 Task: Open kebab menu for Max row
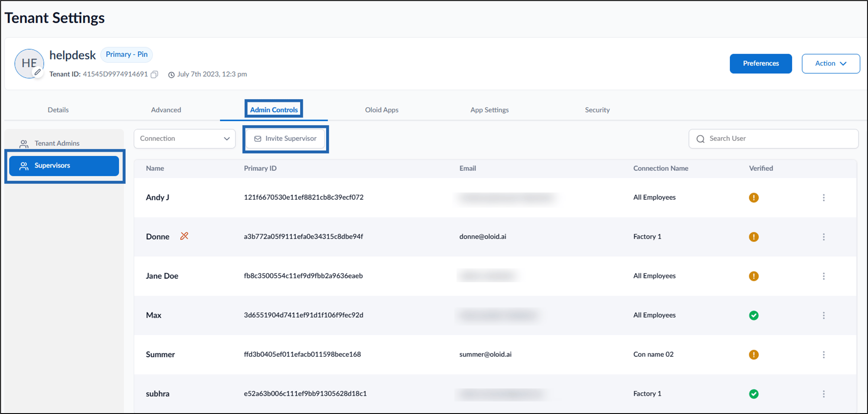point(823,315)
